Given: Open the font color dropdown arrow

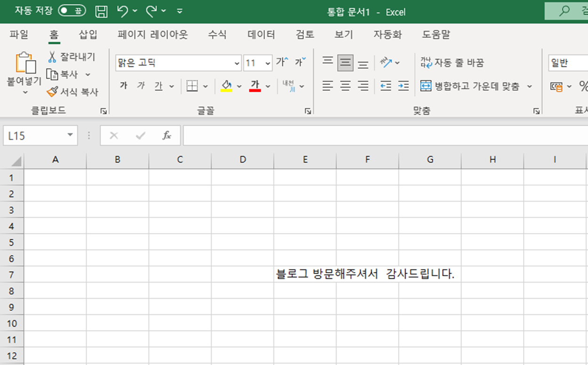Looking at the screenshot, I should click(268, 86).
